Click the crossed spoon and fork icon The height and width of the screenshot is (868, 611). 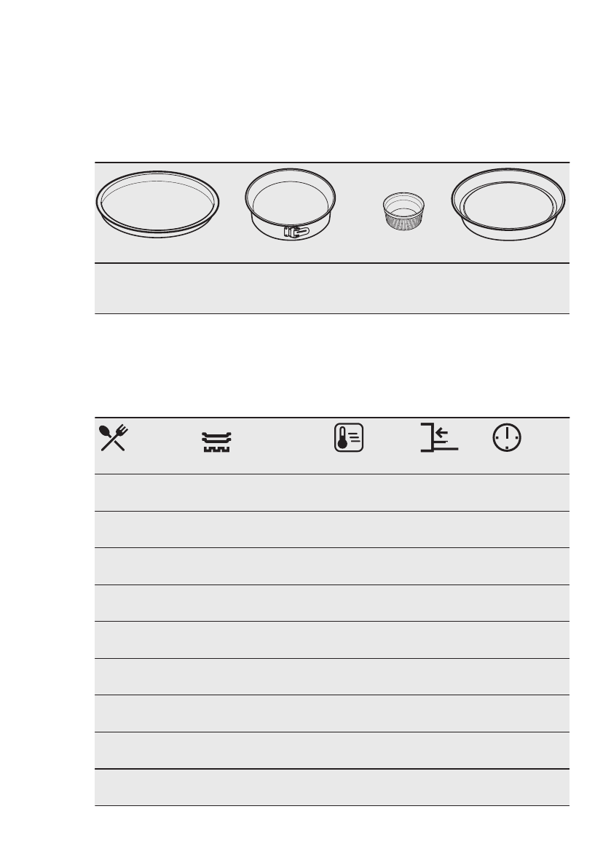coord(114,437)
